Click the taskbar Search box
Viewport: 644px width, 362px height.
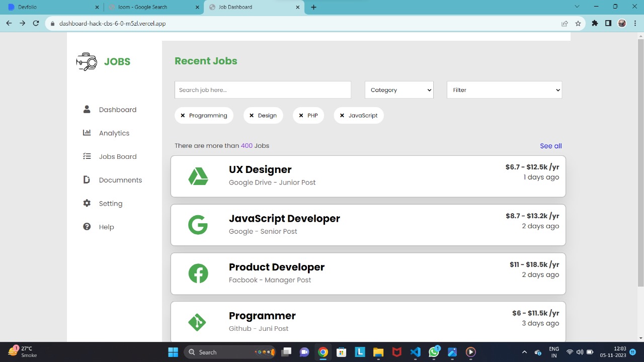(x=230, y=352)
